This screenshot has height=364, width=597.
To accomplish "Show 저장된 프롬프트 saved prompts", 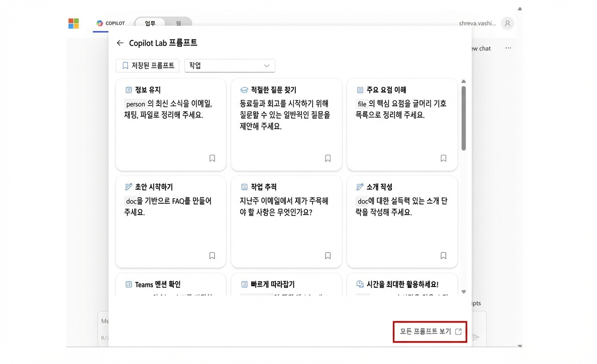I will [x=147, y=66].
